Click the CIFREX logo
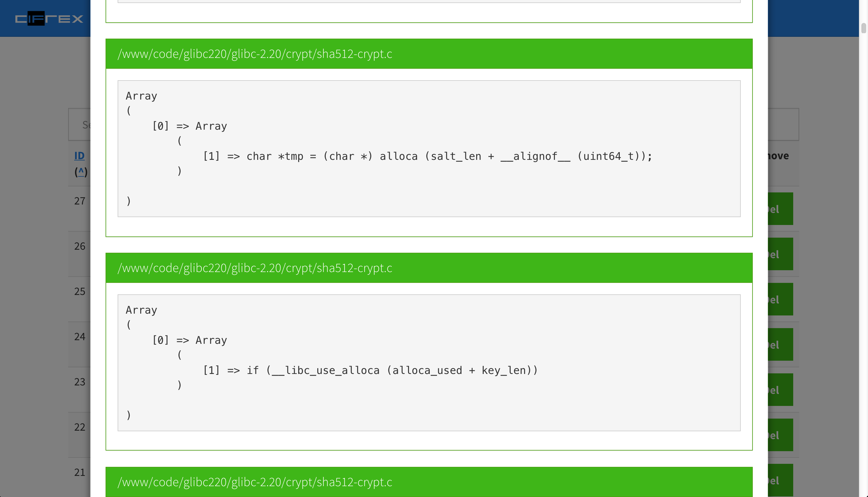This screenshot has width=868, height=497. tap(49, 18)
